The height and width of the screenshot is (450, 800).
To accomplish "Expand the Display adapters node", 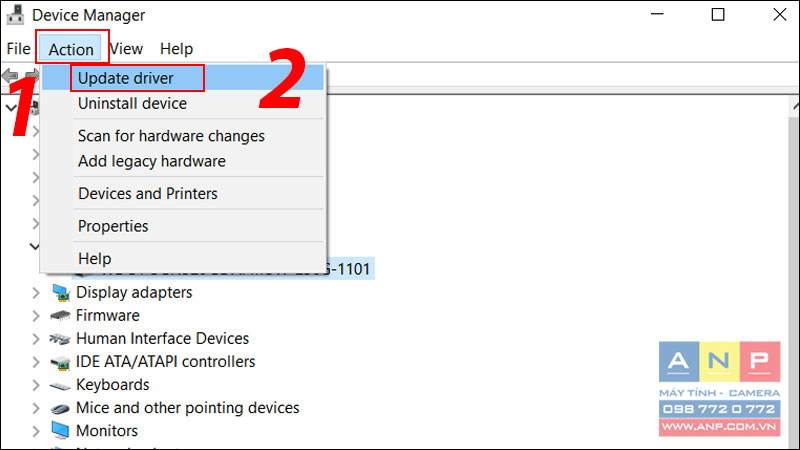I will click(36, 293).
